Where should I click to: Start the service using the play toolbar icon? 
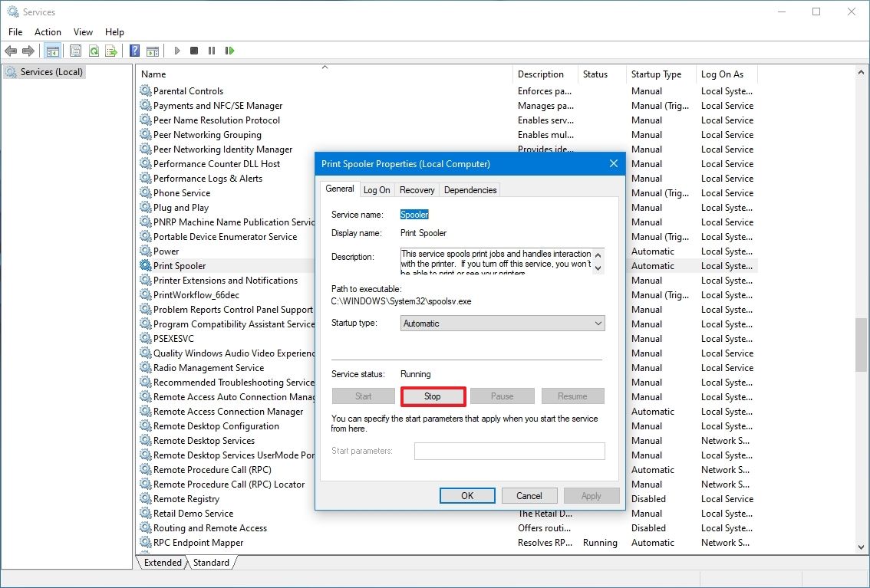coord(176,51)
